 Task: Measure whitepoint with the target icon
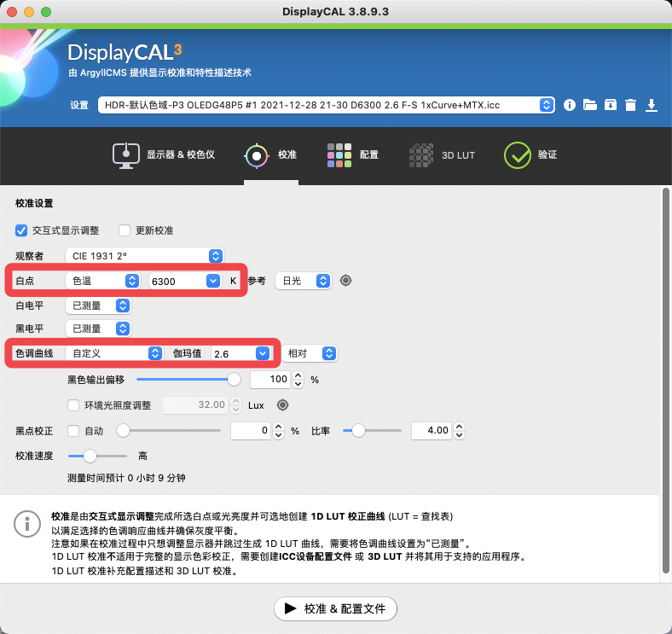346,281
